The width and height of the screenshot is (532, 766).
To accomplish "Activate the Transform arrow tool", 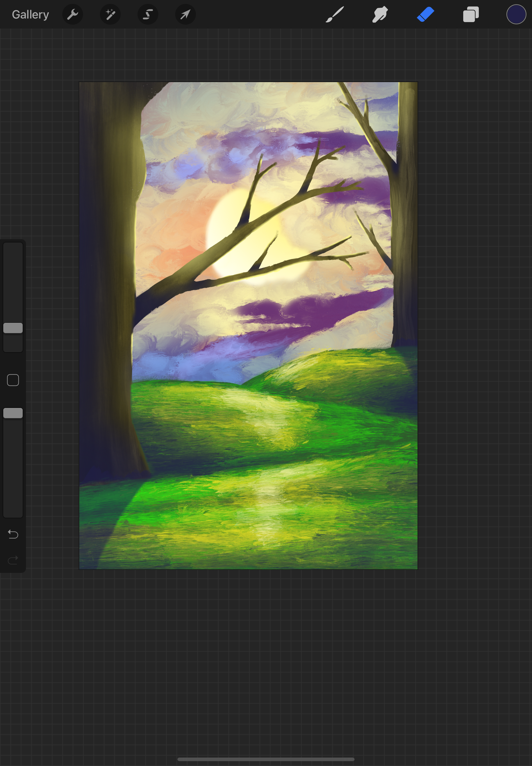I will click(186, 14).
